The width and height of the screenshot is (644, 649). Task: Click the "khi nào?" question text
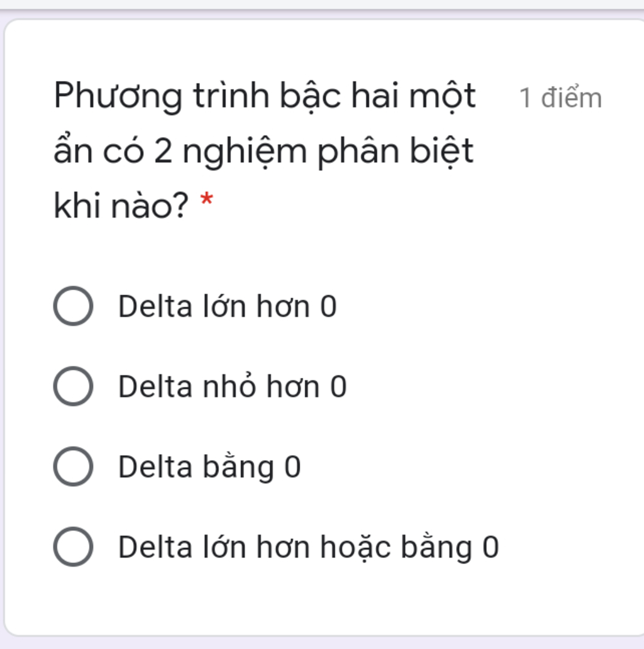[121, 206]
